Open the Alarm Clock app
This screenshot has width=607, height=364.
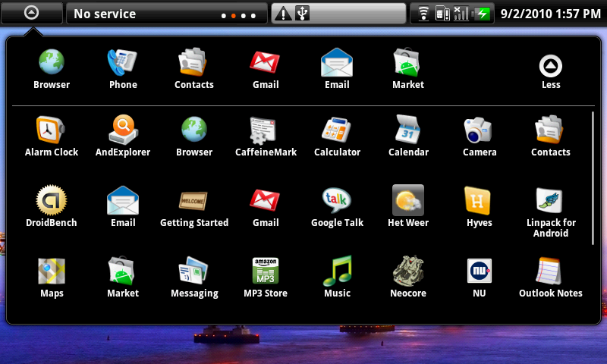tap(52, 136)
